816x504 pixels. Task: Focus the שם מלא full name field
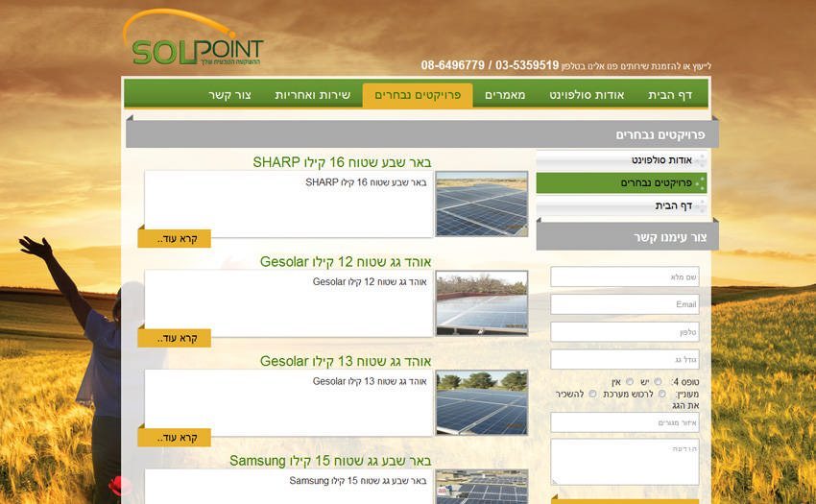point(624,277)
